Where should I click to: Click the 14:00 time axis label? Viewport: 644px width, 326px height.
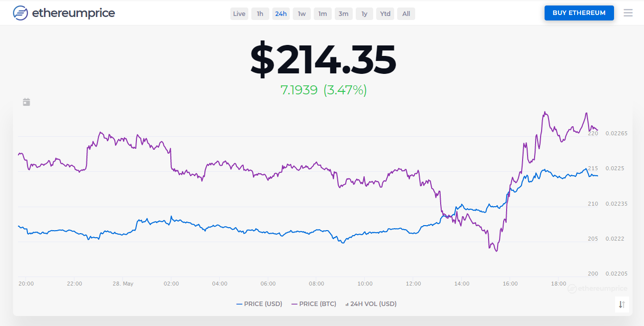pos(462,284)
